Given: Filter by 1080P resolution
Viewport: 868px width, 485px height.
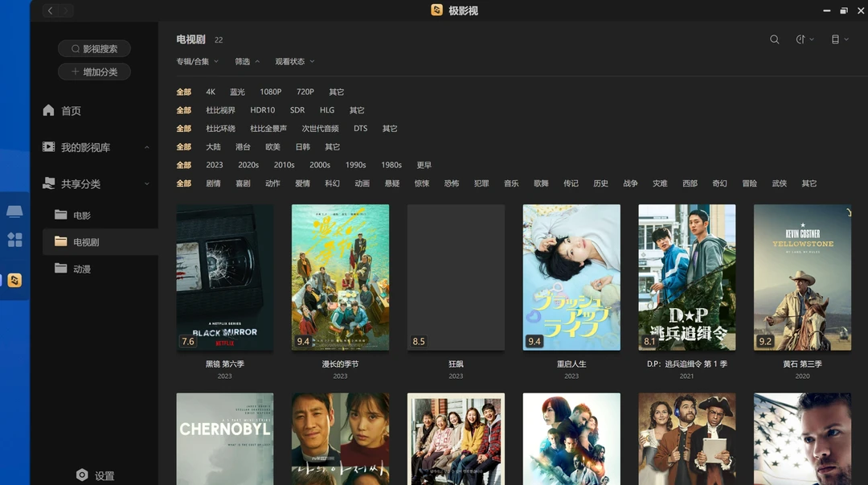Looking at the screenshot, I should click(271, 92).
